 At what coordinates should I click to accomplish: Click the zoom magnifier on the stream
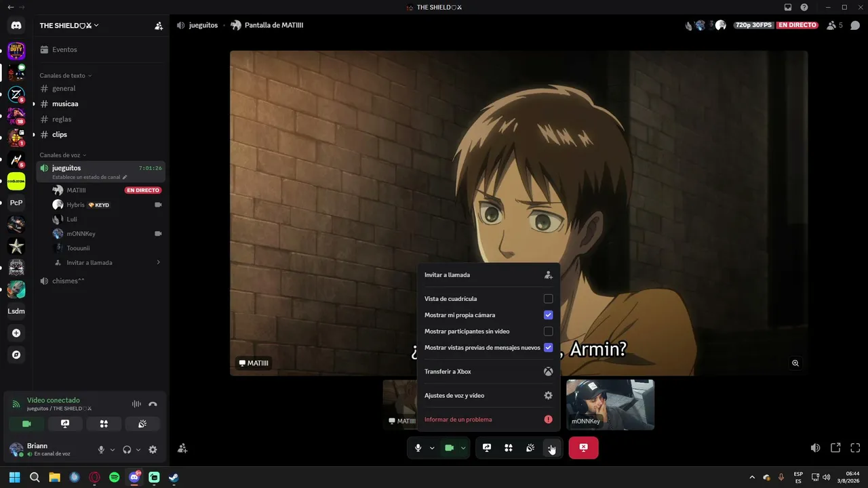[795, 363]
